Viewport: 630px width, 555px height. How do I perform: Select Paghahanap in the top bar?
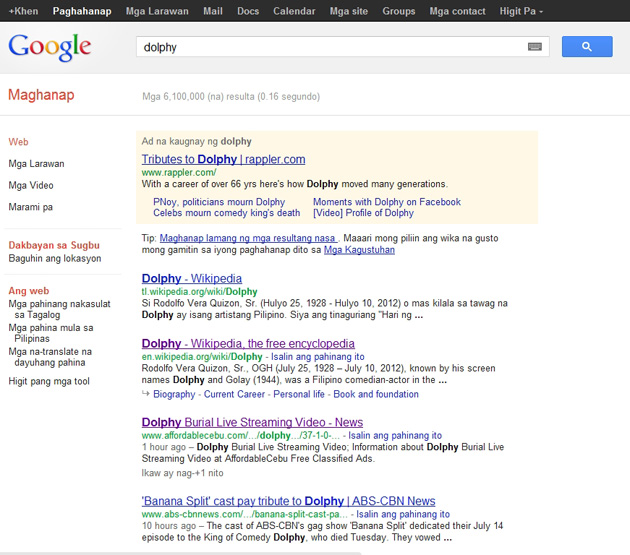point(82,11)
